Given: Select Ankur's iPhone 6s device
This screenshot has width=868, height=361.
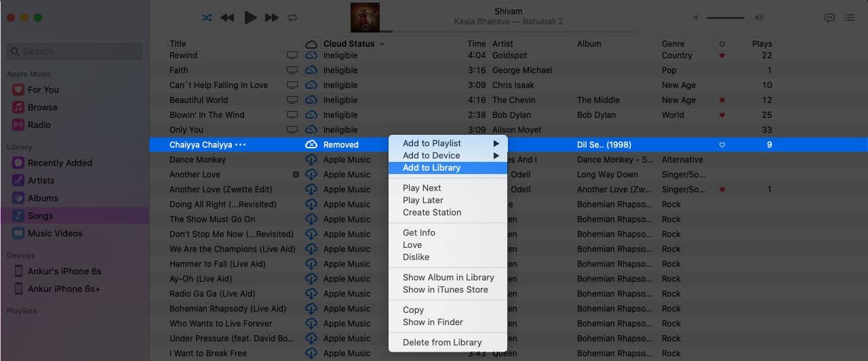Looking at the screenshot, I should tap(64, 271).
